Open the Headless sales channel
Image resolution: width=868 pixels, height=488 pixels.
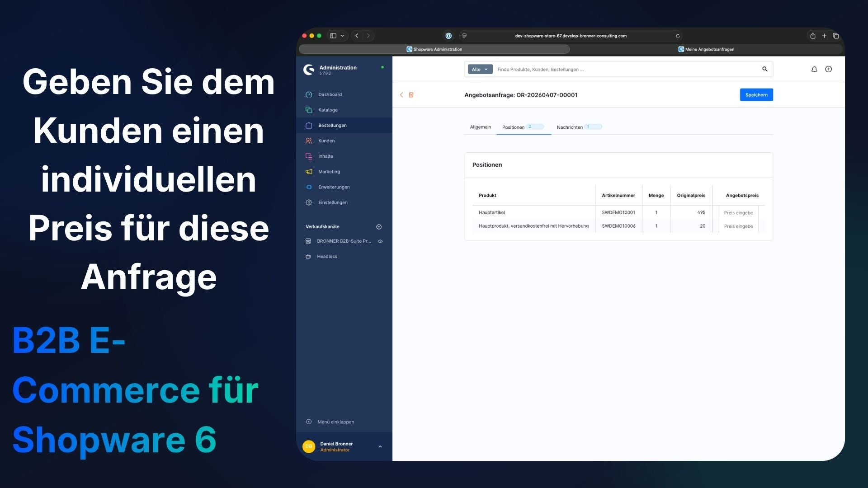tap(327, 257)
